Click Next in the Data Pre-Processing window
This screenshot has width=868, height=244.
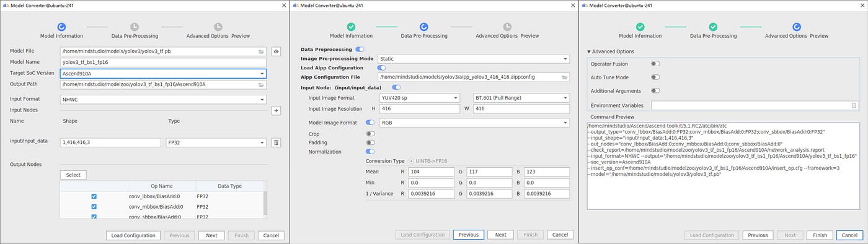point(500,235)
